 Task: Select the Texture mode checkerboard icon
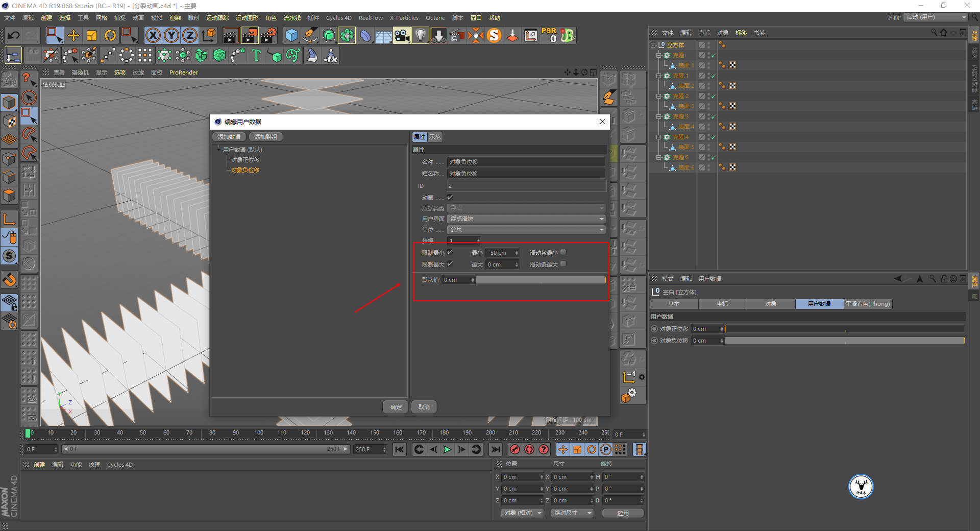coord(9,121)
